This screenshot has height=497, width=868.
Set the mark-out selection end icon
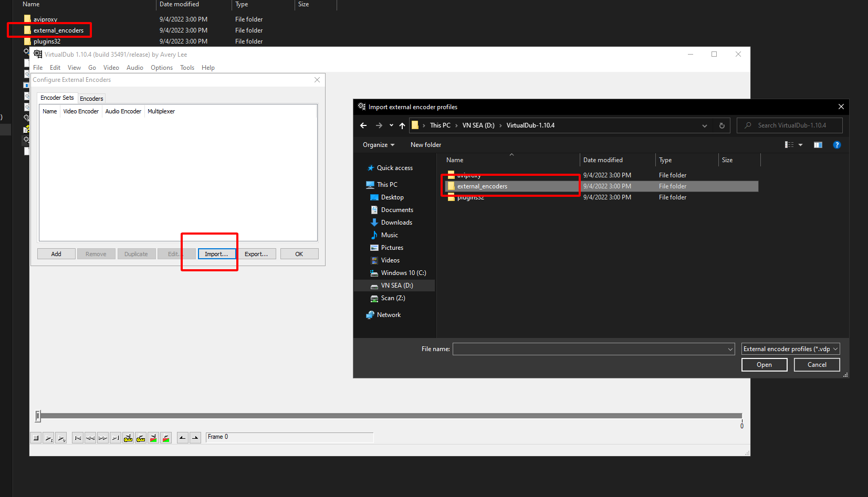(x=195, y=438)
